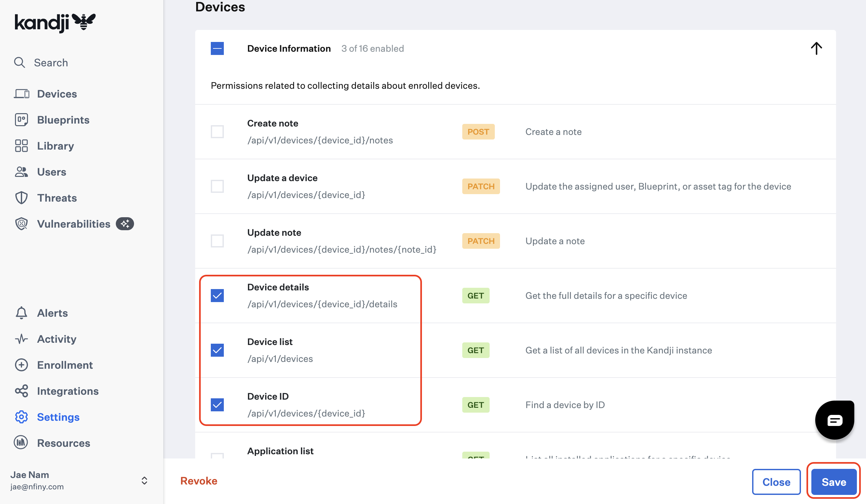Click the Close button
This screenshot has width=866, height=504.
point(776,482)
